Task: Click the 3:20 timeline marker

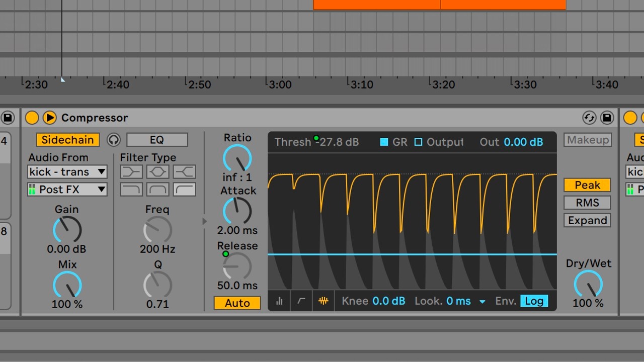Action: (x=444, y=84)
